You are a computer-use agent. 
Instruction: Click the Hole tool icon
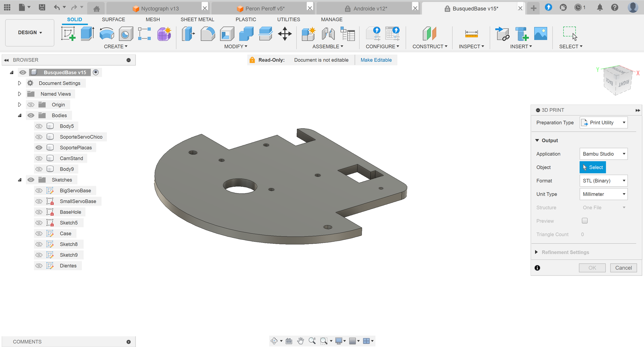(x=126, y=34)
